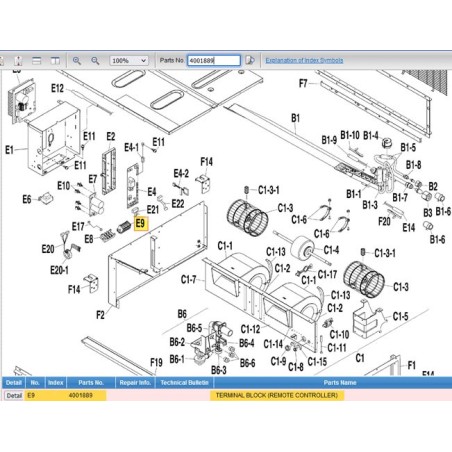The width and height of the screenshot is (452, 452).
Task: Select the E20-1 label in diagram
Action: point(59,270)
